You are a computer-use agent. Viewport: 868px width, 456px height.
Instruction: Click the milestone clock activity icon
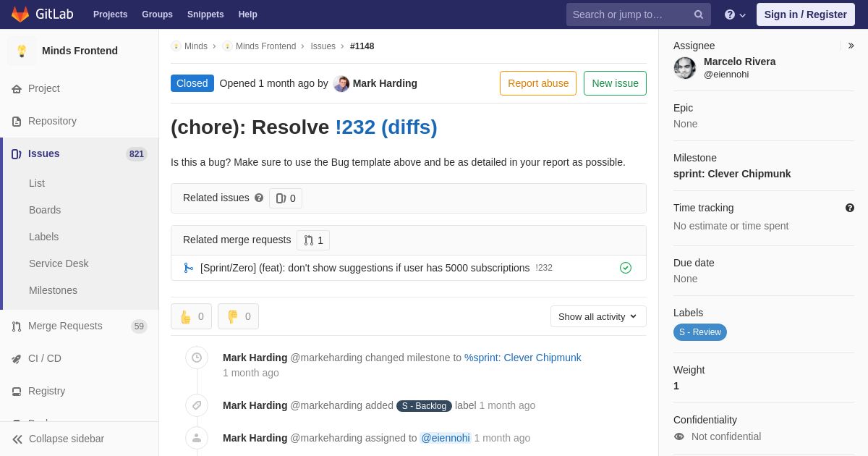point(197,358)
